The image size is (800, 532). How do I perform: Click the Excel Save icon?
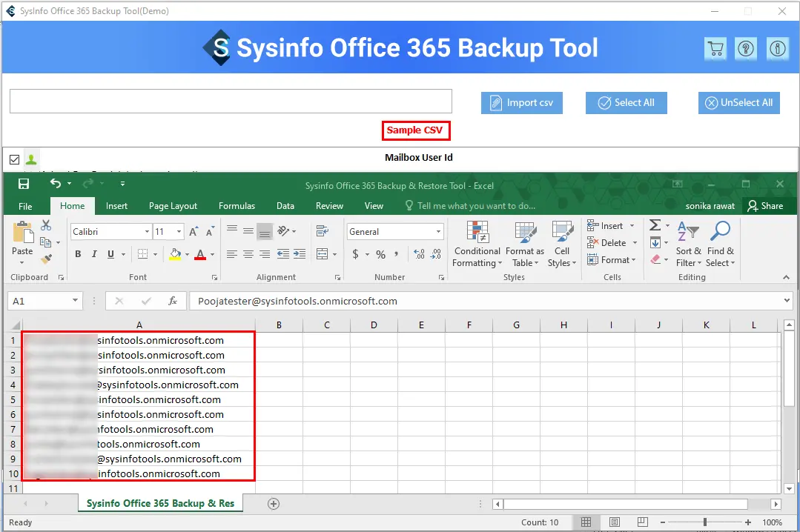(x=24, y=184)
